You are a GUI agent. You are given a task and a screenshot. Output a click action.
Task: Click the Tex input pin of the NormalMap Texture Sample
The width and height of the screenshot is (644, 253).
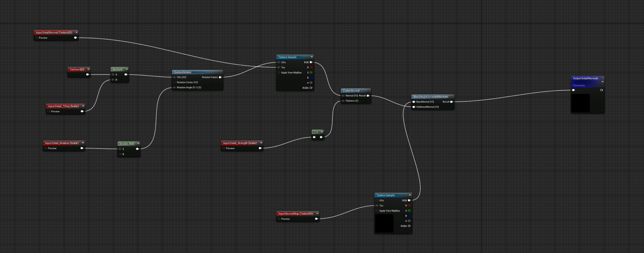pos(377,205)
